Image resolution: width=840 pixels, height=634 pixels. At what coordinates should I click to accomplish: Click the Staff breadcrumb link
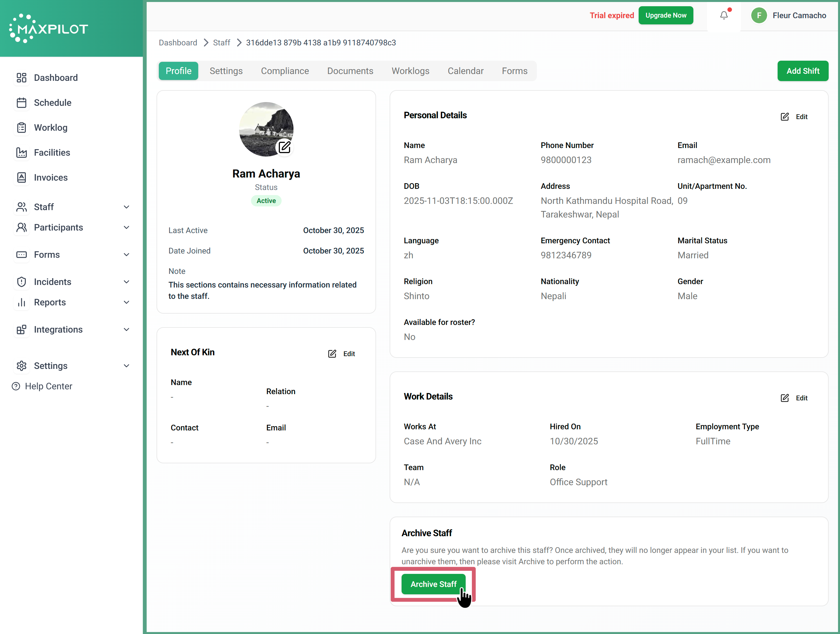pyautogui.click(x=221, y=43)
